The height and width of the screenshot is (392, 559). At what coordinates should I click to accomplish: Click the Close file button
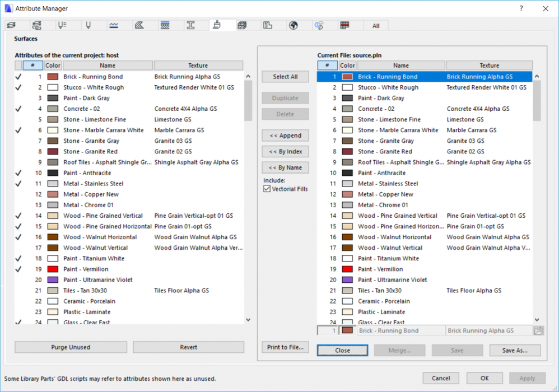coord(342,351)
